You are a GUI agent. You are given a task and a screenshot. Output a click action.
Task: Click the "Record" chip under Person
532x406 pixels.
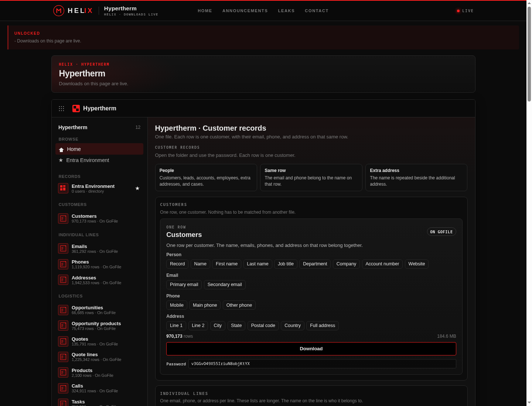[x=177, y=264]
